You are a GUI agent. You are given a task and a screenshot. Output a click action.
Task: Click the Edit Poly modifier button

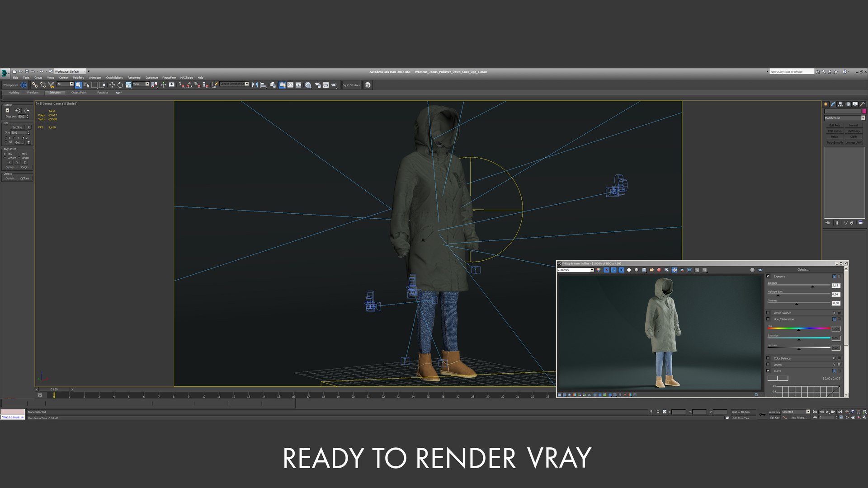click(x=835, y=125)
